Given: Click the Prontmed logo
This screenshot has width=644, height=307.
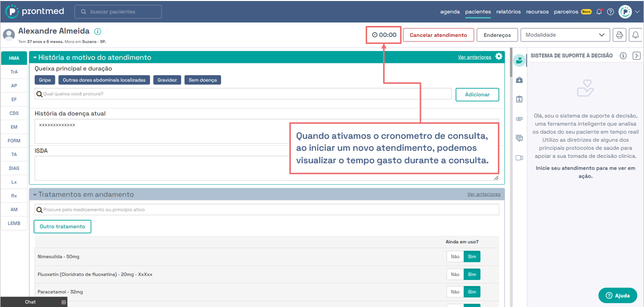Looking at the screenshot, I should (x=34, y=11).
